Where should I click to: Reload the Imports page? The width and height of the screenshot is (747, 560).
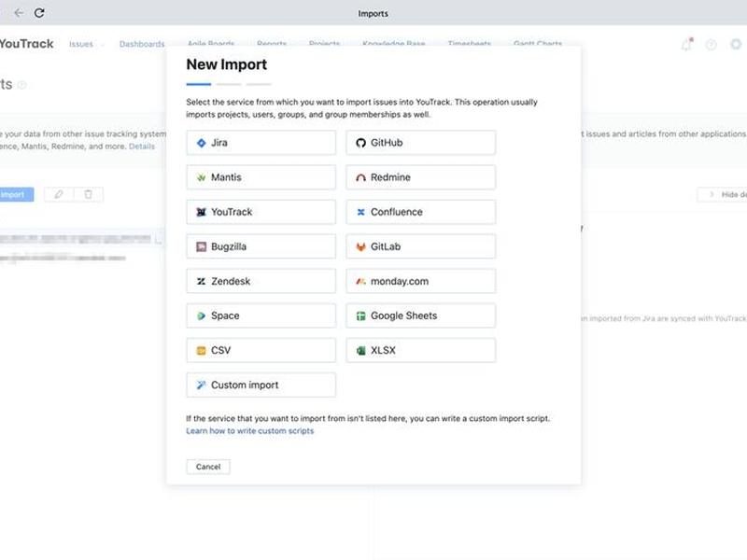pyautogui.click(x=39, y=13)
